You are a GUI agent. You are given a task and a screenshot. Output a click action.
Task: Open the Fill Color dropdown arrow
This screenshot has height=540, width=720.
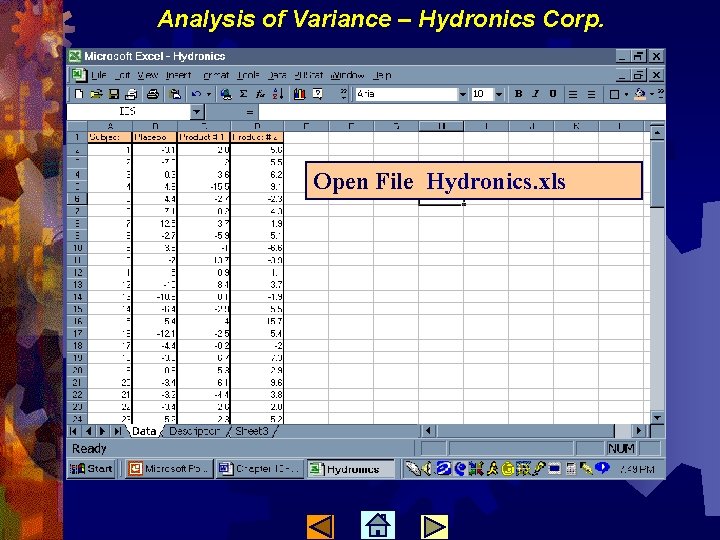[x=652, y=95]
